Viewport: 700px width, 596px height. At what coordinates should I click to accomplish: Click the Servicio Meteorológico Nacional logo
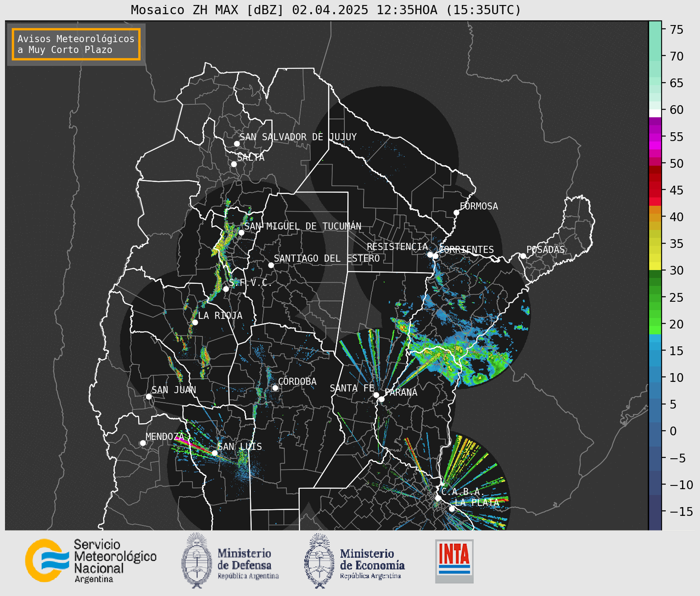pyautogui.click(x=91, y=561)
